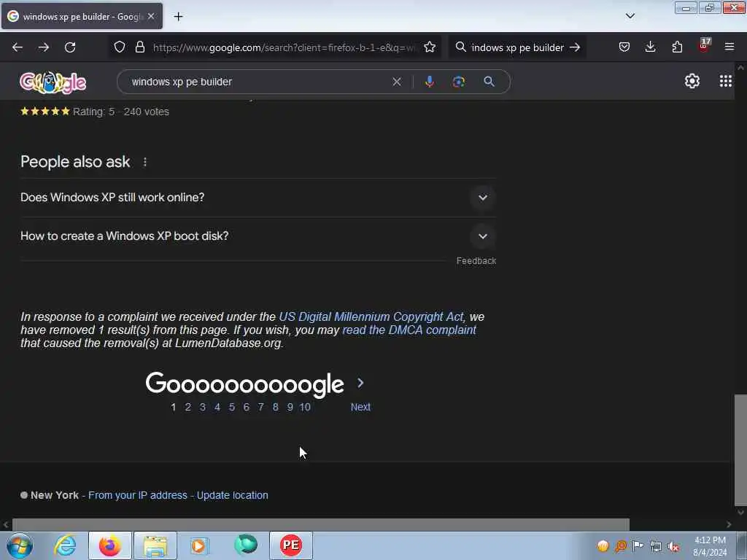This screenshot has height=560, width=747.
Task: Open Google quick settings gear
Action: (x=692, y=81)
